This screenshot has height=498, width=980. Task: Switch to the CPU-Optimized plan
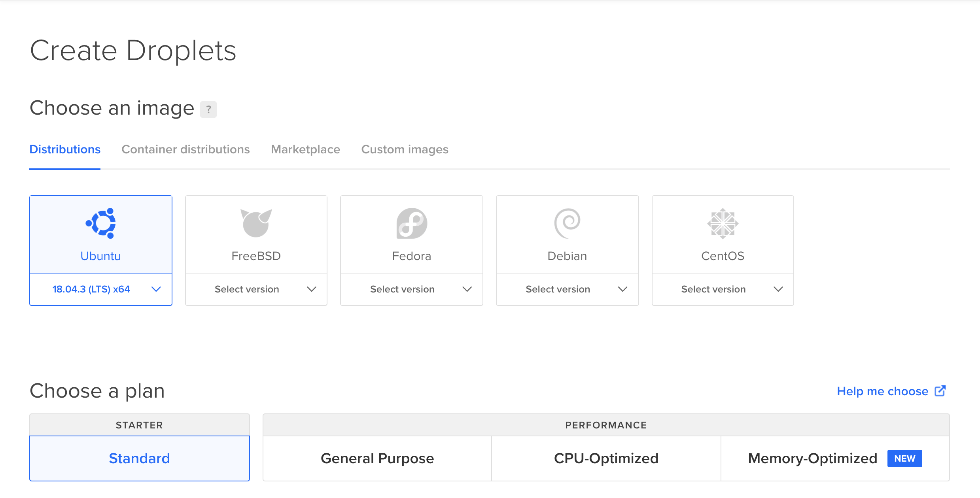[606, 458]
